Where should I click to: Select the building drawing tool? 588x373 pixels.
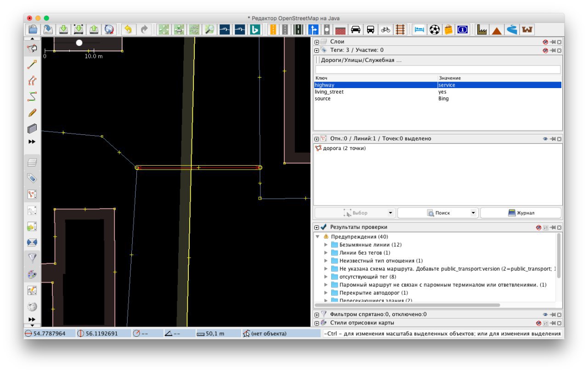click(x=32, y=128)
